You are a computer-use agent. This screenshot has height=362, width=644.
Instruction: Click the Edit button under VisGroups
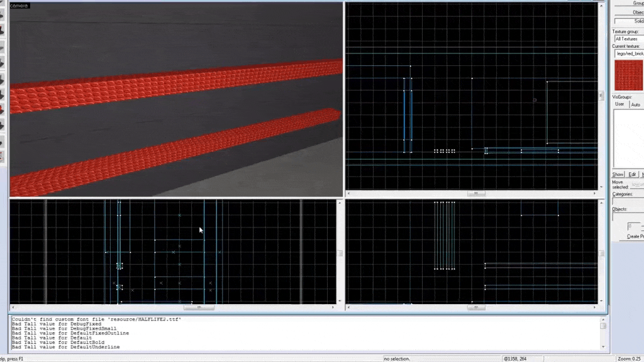(633, 174)
